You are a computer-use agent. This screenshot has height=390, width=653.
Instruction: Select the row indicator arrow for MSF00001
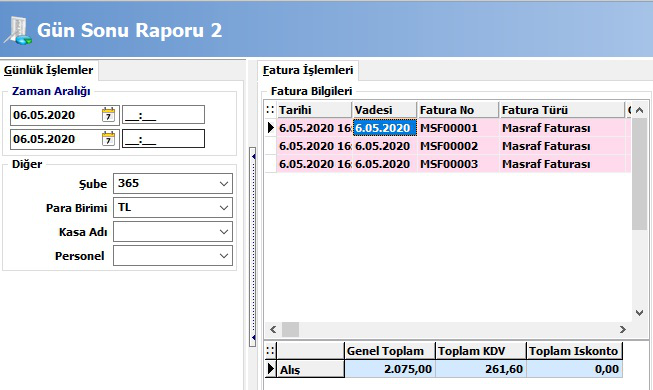click(x=271, y=128)
